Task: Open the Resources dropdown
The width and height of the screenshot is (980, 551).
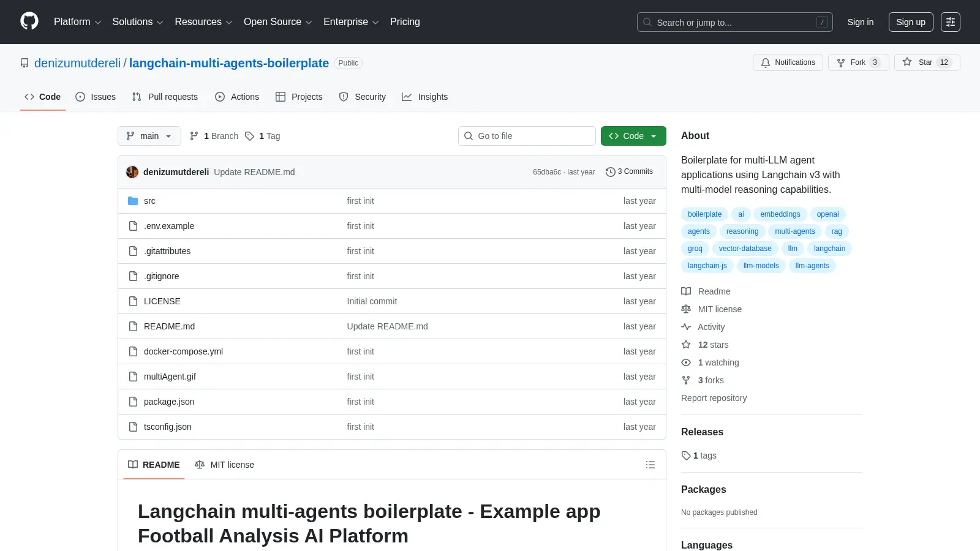Action: 203,22
